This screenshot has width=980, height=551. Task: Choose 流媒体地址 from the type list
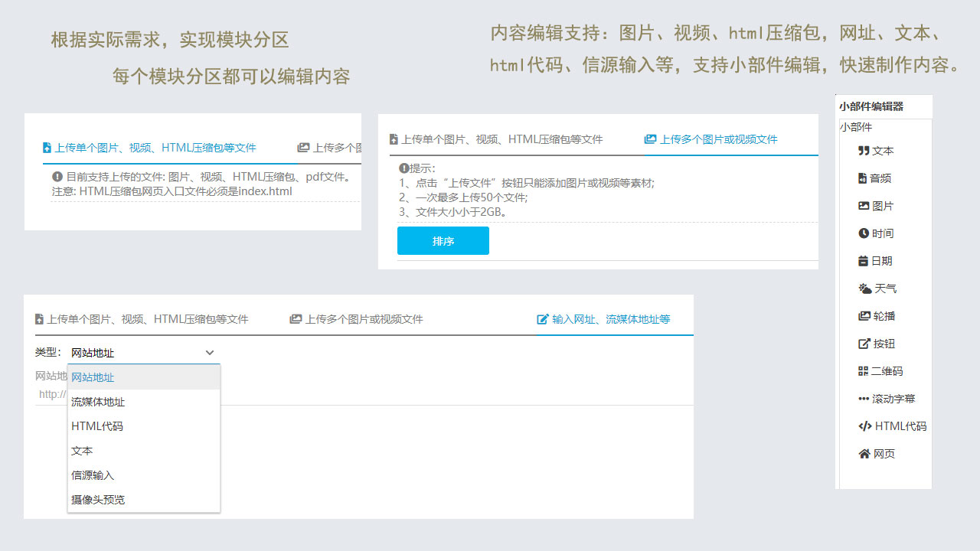pos(98,402)
